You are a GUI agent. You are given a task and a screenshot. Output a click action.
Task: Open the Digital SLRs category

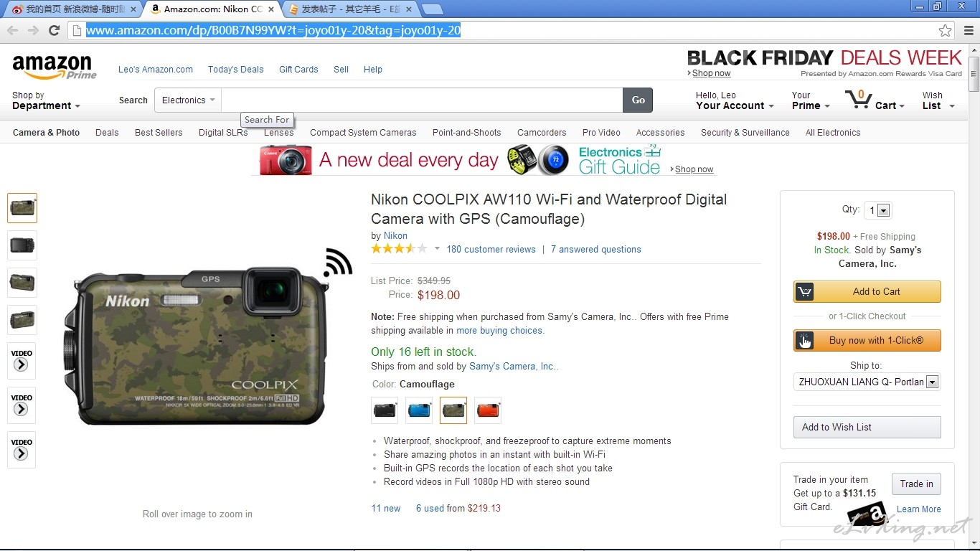(223, 133)
